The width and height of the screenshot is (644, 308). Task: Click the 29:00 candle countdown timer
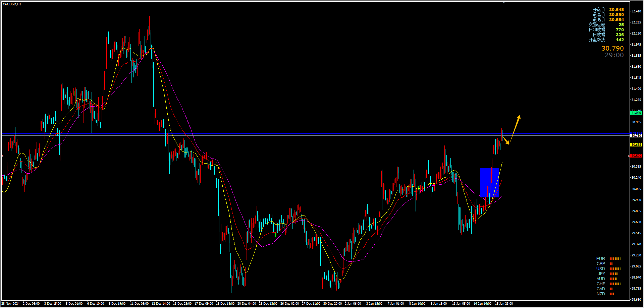coord(614,55)
